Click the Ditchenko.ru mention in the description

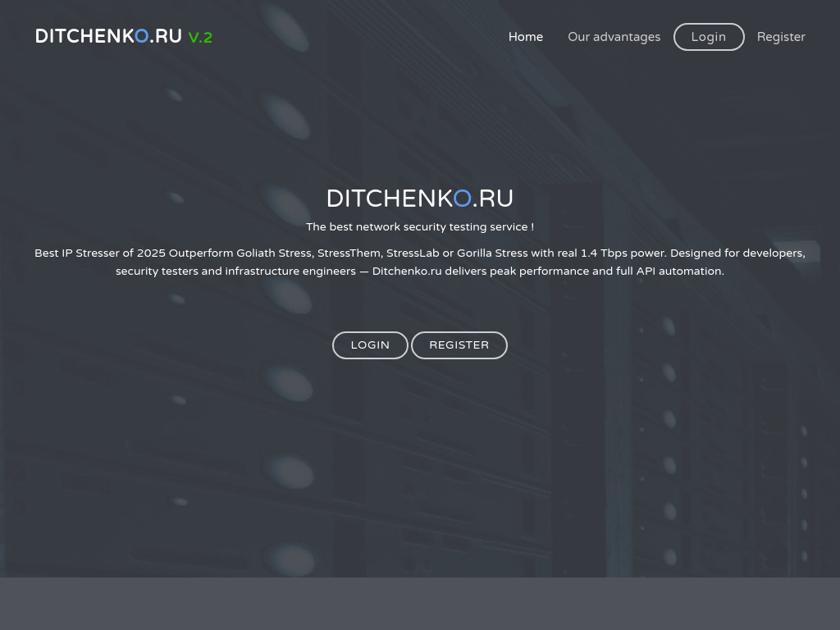407,271
